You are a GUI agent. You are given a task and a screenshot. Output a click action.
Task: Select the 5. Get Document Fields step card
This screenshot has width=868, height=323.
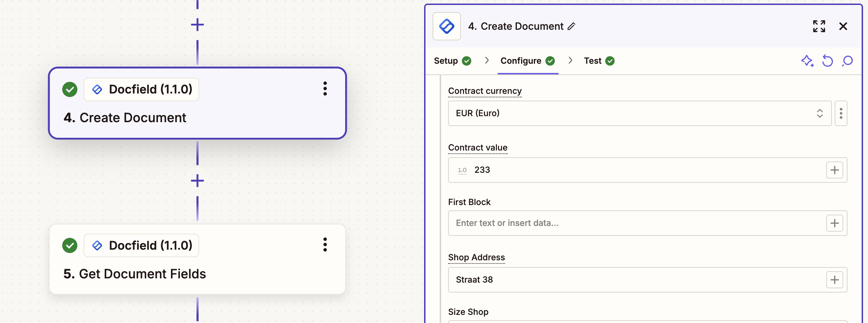pyautogui.click(x=197, y=259)
